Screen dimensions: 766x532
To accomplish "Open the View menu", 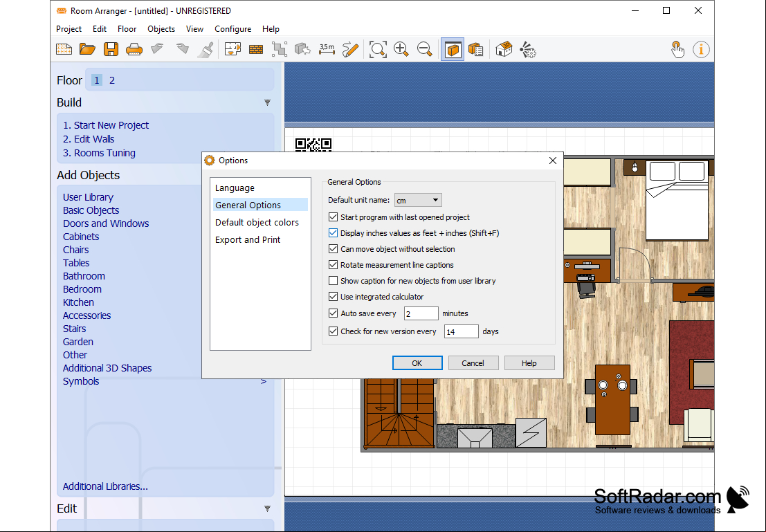I will (194, 29).
